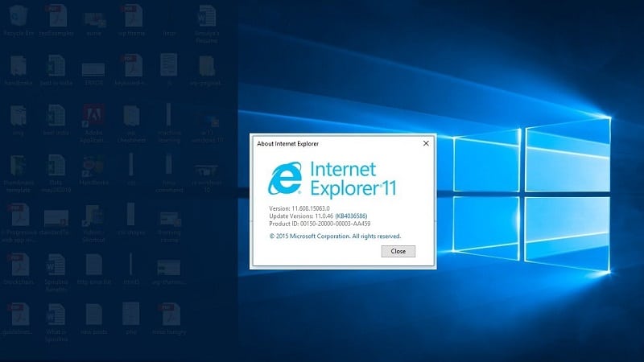
Task: Click the X to dismiss About Internet Explorer
Action: point(426,143)
